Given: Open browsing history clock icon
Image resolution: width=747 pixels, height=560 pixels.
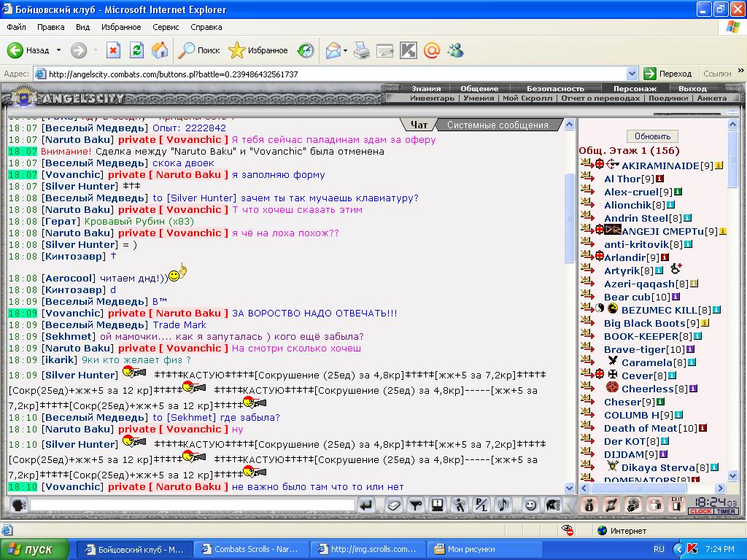Looking at the screenshot, I should click(306, 50).
